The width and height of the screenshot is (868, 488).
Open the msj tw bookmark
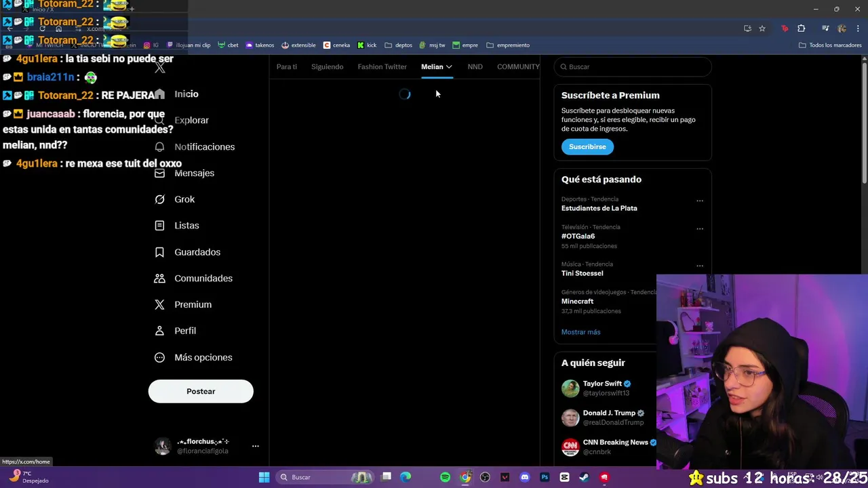pyautogui.click(x=432, y=45)
